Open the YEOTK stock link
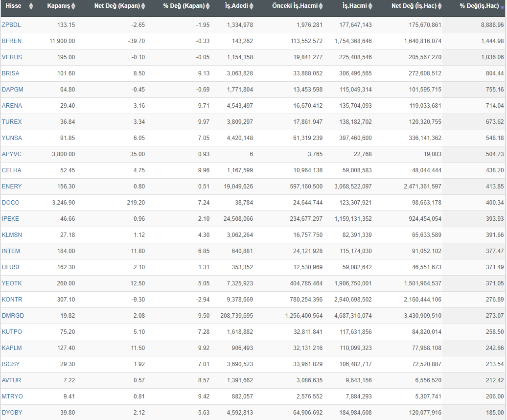 coord(12,283)
